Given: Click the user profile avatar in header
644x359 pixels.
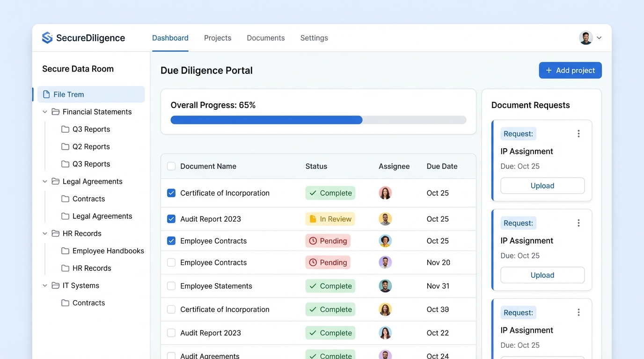Looking at the screenshot, I should [586, 38].
